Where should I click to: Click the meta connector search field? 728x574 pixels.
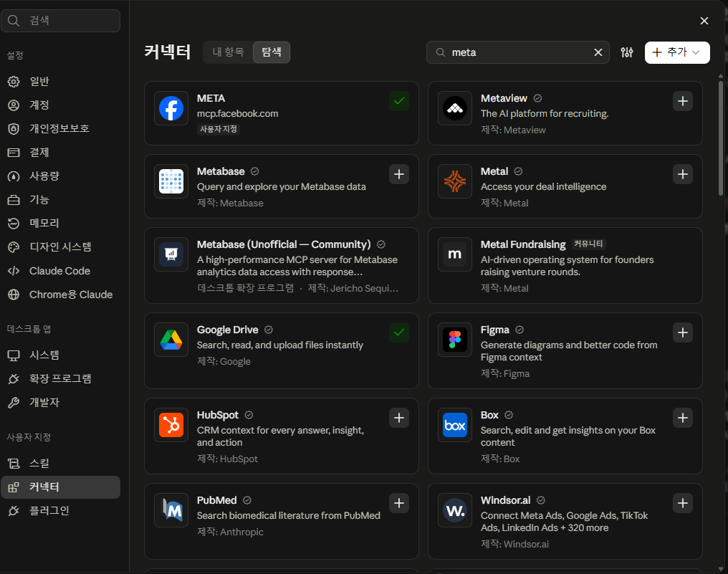pos(517,52)
